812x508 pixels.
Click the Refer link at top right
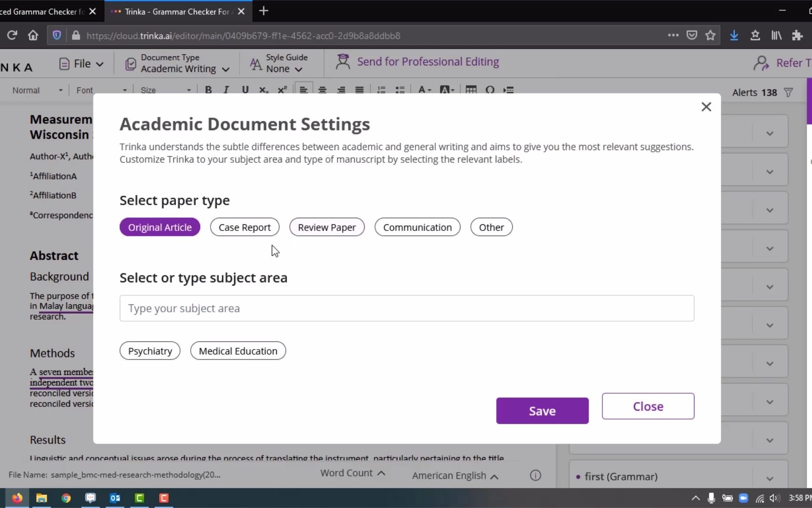(782, 63)
